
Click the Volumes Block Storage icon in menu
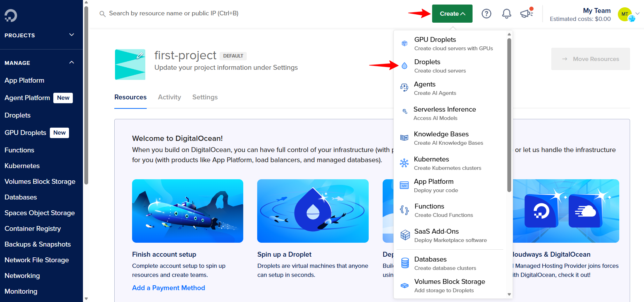pos(405,285)
